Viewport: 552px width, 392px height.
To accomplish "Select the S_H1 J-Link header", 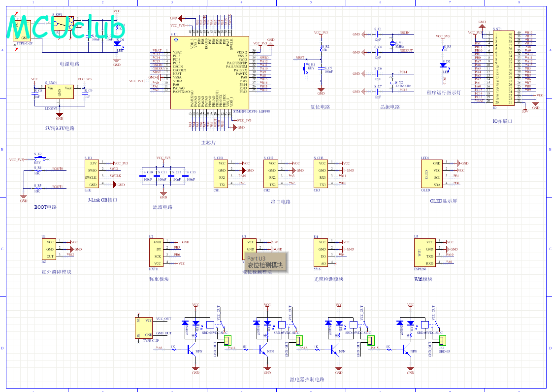I will [92, 174].
